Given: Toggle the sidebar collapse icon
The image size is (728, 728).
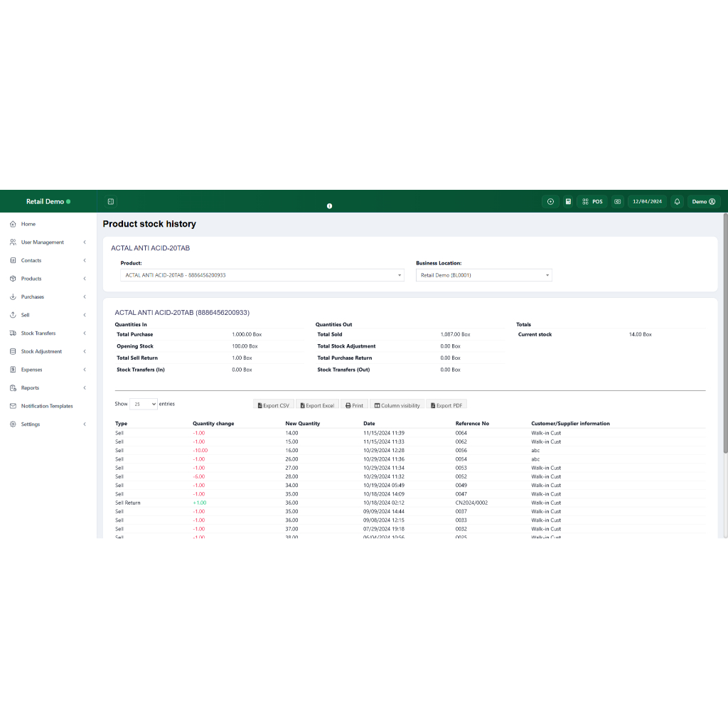Looking at the screenshot, I should point(111,202).
